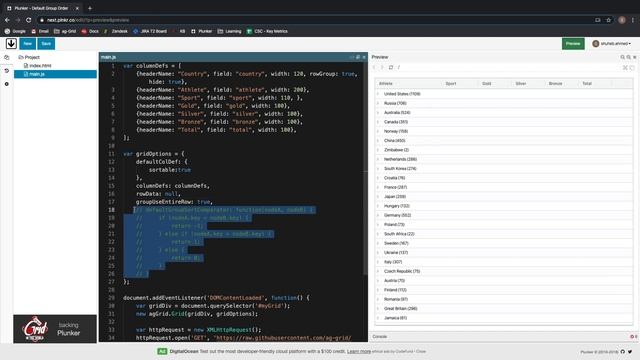The image size is (640, 360).
Task: Open the Google bookmark
Action: (x=15, y=31)
